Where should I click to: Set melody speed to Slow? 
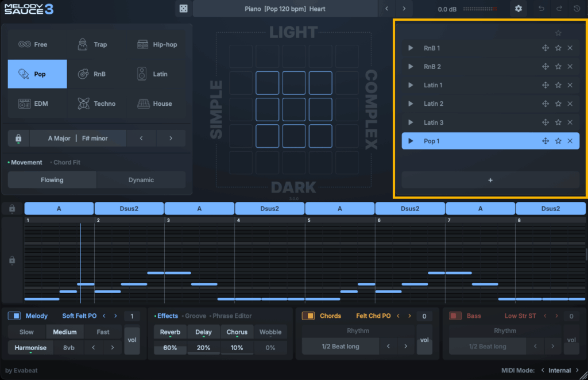[x=26, y=332]
